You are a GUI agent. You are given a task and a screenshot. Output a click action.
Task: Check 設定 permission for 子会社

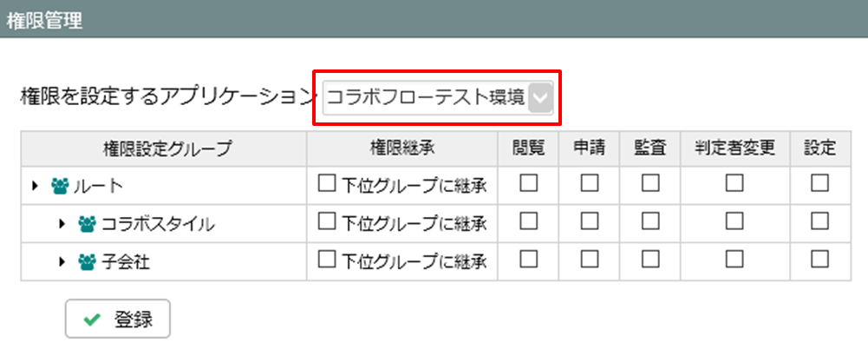click(x=819, y=259)
